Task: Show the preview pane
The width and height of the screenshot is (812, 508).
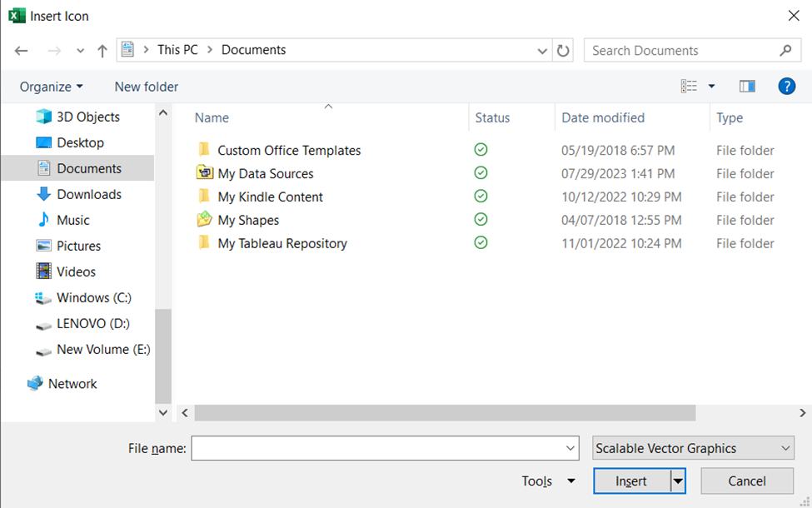Action: [747, 86]
